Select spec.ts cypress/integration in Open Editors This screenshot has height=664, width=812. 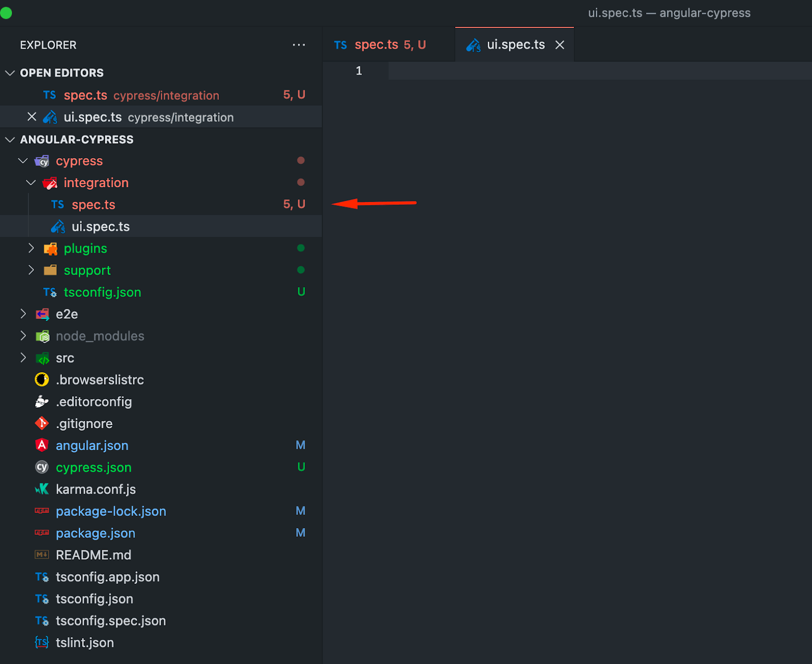[161, 95]
